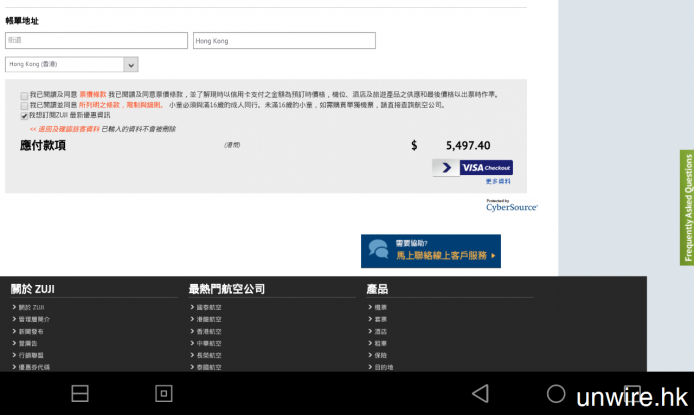Click the Hong Kong city input field
Viewport: 694px width, 415px height.
[284, 41]
